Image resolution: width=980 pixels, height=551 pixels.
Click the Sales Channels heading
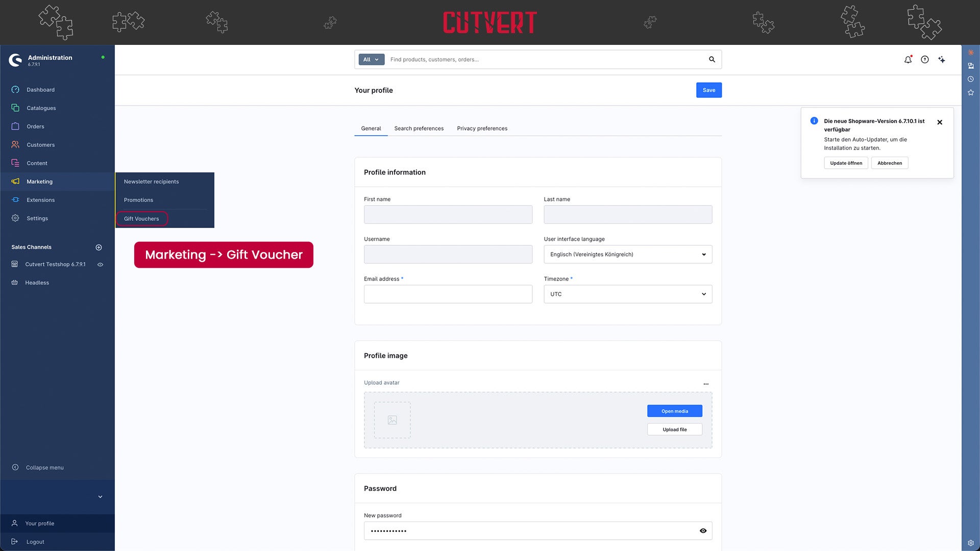click(x=31, y=247)
